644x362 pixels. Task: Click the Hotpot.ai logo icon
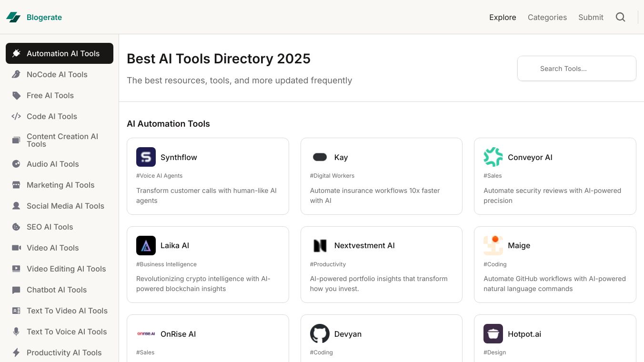coord(493,334)
